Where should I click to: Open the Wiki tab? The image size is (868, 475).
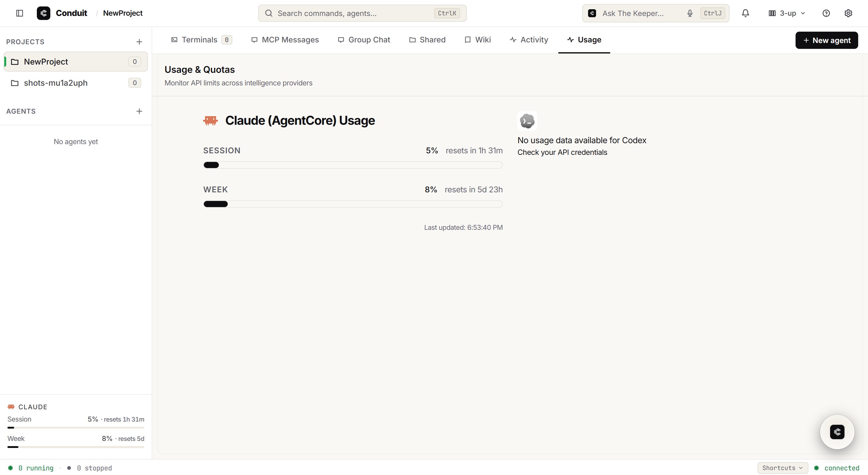pyautogui.click(x=478, y=40)
